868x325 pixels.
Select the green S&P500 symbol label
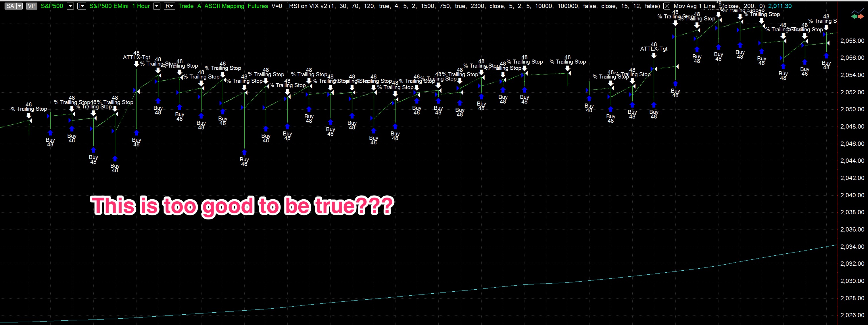click(x=52, y=6)
